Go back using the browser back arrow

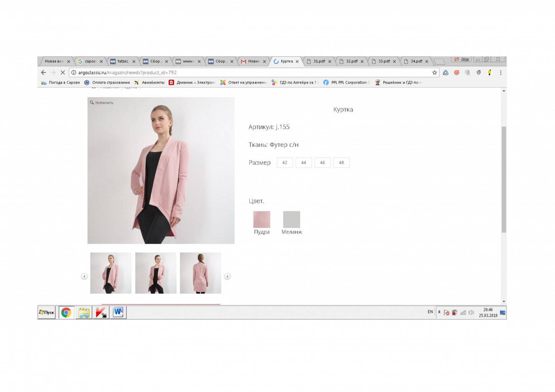tap(43, 72)
